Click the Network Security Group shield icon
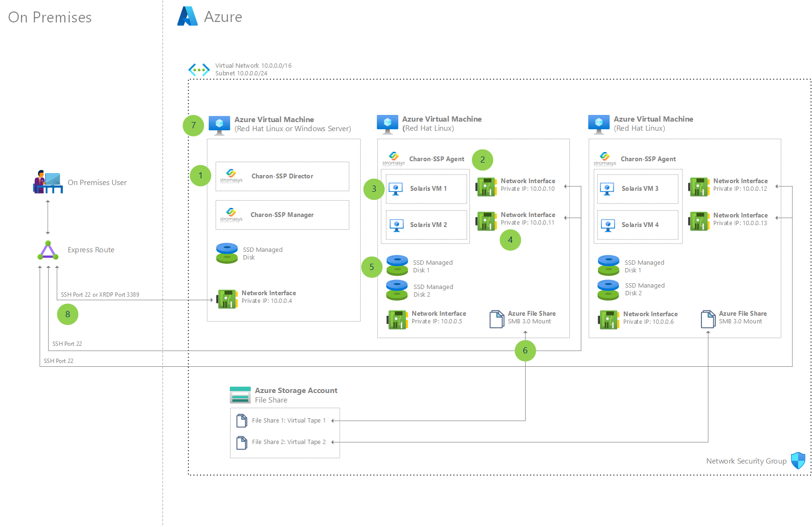Viewport: 812px width, 527px height. click(798, 461)
